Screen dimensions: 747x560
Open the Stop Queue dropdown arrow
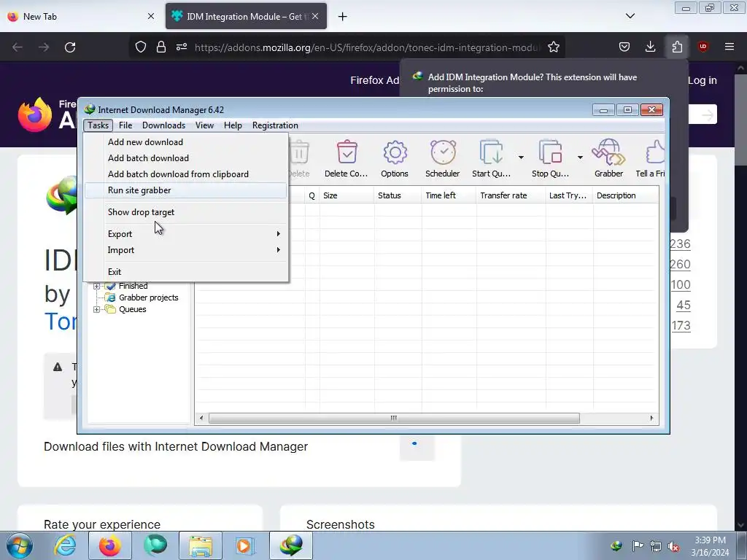coord(580,157)
